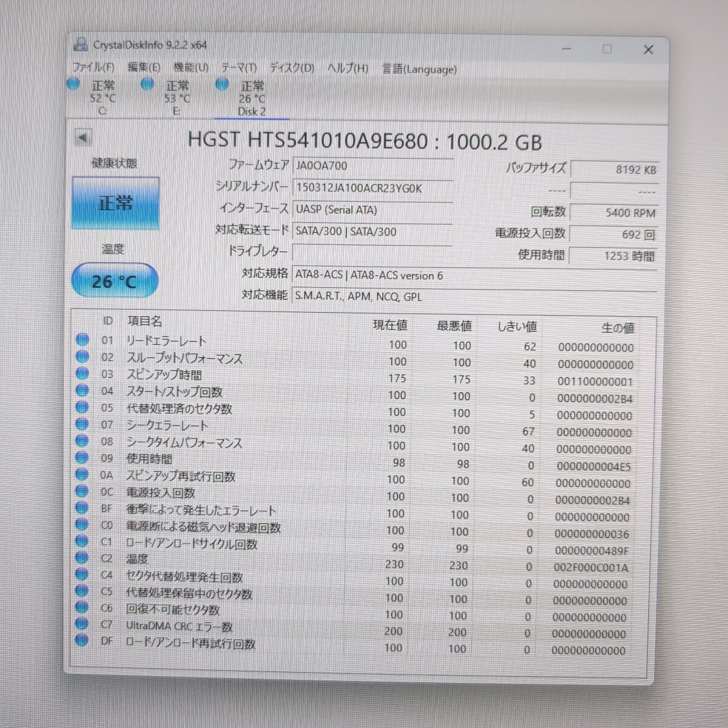The image size is (728, 728).
Task: Click the status orb for attribute C6
Action: 82,607
